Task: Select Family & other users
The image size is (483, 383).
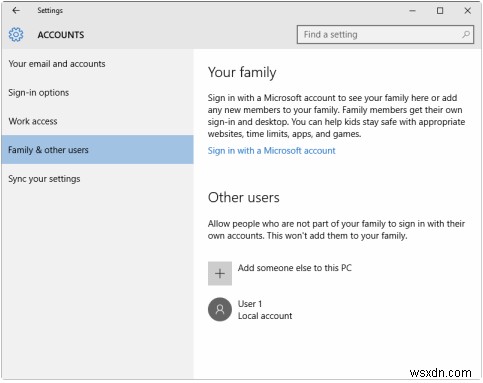Action: [97, 150]
